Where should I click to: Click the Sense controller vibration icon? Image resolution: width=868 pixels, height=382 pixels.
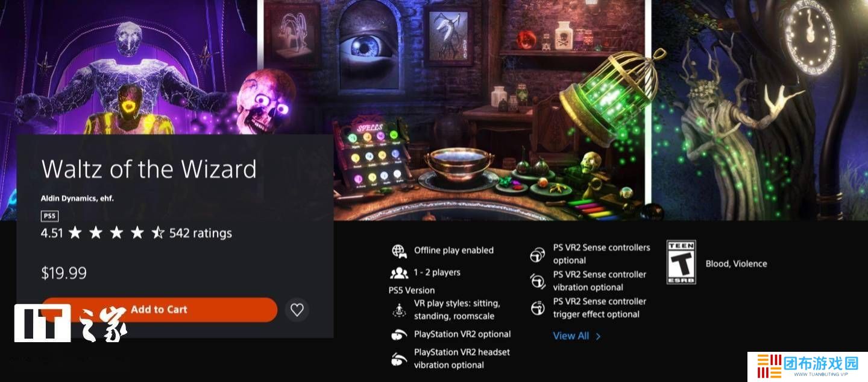point(537,281)
